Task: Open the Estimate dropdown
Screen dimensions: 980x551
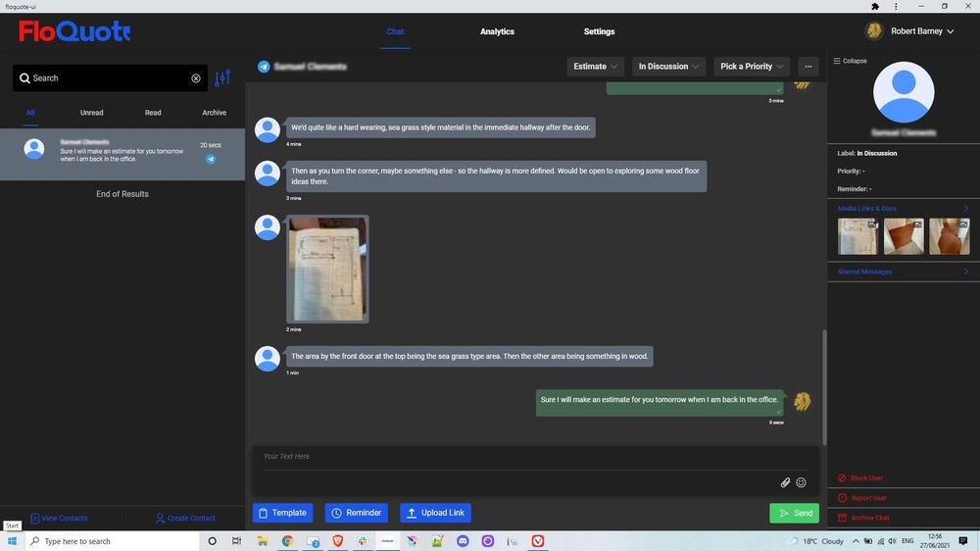Action: coord(595,67)
